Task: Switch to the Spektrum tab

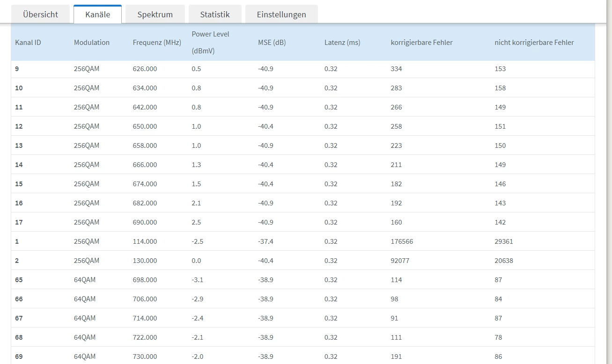Action: tap(155, 15)
